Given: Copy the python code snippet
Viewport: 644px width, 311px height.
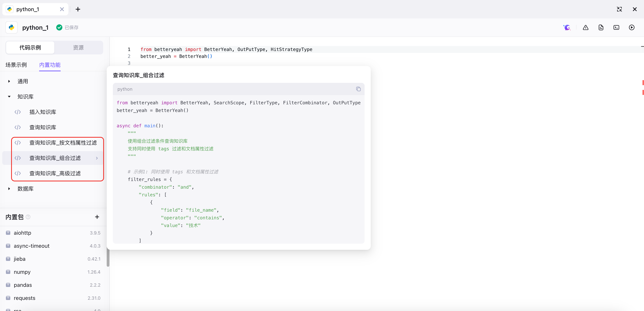Looking at the screenshot, I should (358, 89).
